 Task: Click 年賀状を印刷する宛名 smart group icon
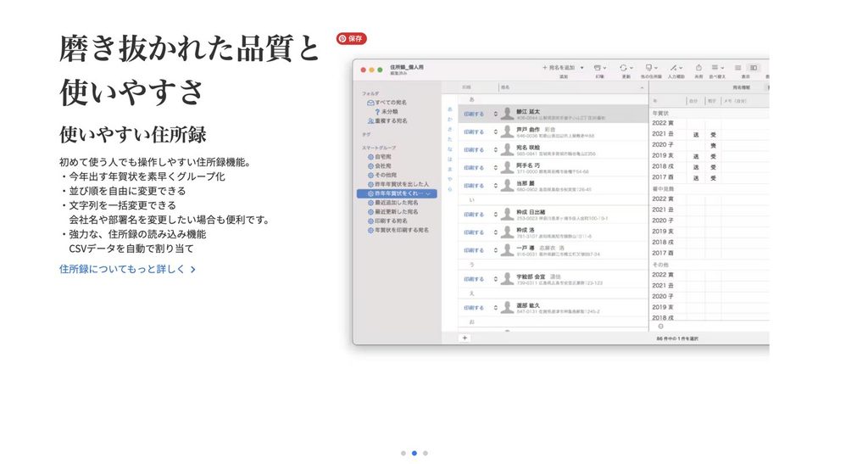370,230
